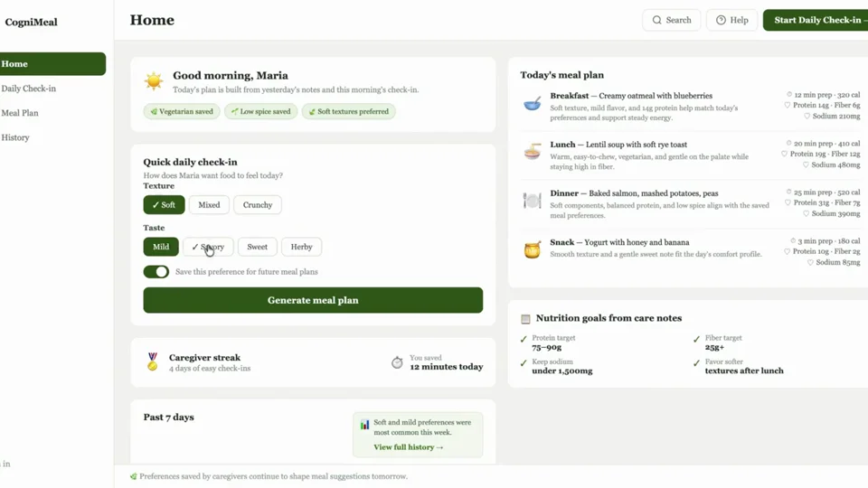868x488 pixels.
Task: Click the Favor softer checkmark icon
Action: (x=696, y=363)
